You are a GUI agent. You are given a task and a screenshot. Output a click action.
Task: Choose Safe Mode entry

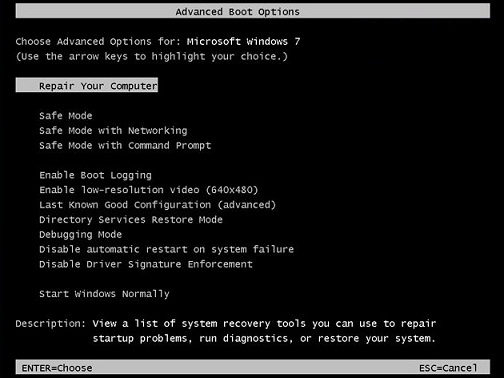66,116
